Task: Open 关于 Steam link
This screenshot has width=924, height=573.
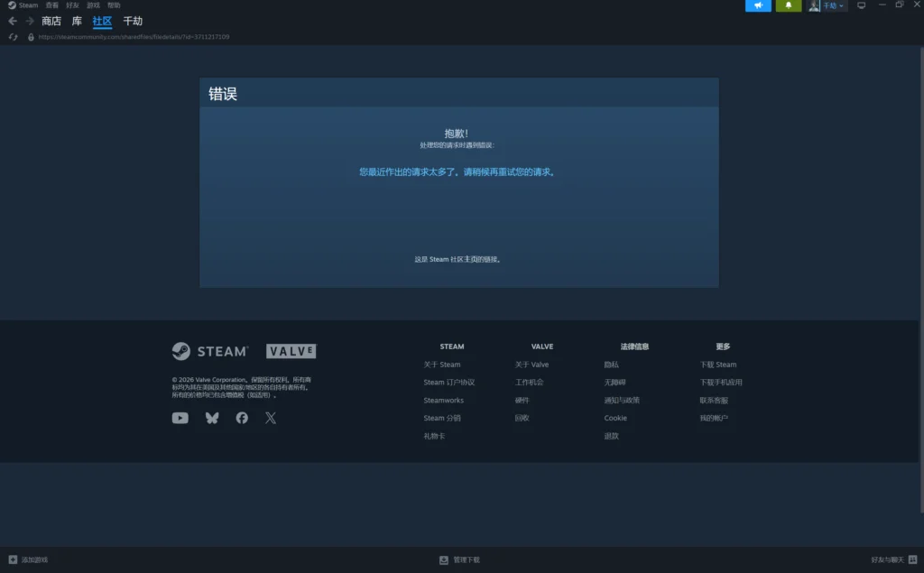Action: click(442, 365)
